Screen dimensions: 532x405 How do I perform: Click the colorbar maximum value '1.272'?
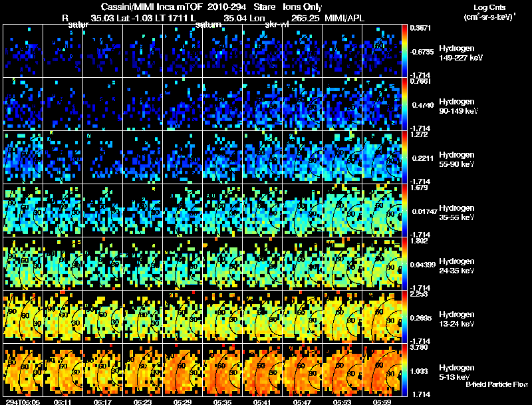[419, 134]
